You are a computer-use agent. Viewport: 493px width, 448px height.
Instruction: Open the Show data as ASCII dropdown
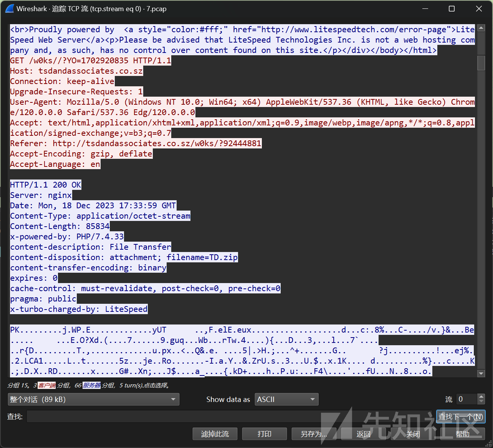pos(287,399)
